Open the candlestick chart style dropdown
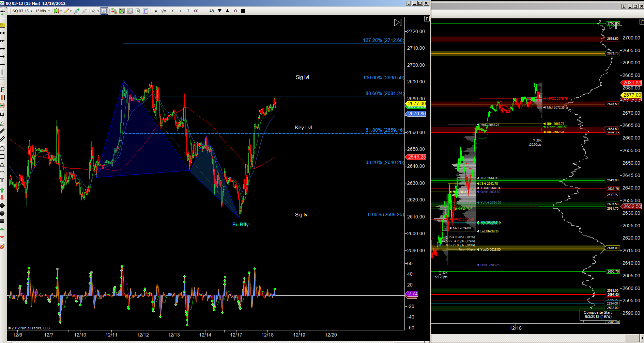This screenshot has height=343, width=644. click(58, 11)
